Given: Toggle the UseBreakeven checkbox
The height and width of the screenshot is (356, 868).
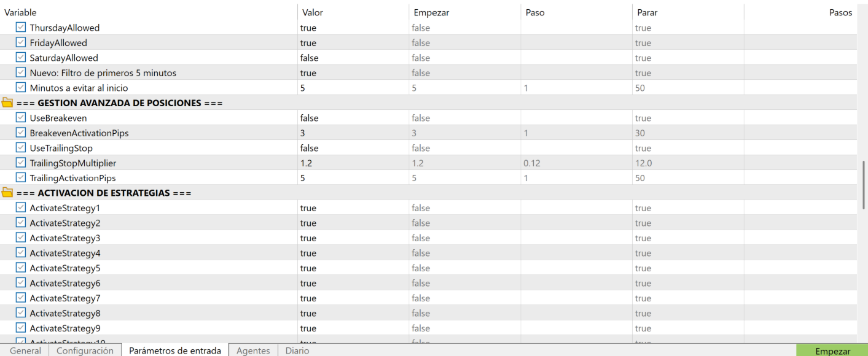Looking at the screenshot, I should (x=21, y=118).
